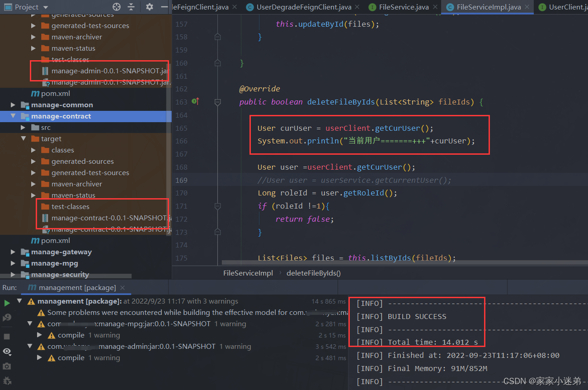Image resolution: width=588 pixels, height=390 pixels.
Task: Click the Stop square icon in Run panel
Action: (7, 337)
